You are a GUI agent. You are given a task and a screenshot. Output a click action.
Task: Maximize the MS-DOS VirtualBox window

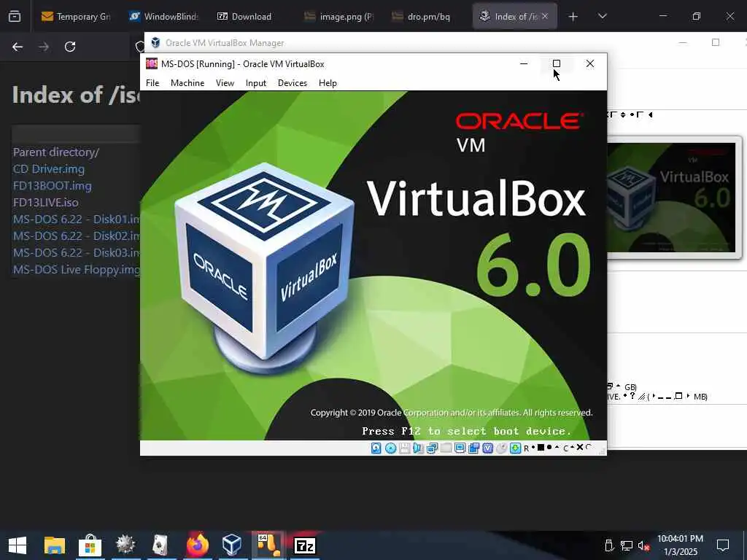[x=557, y=63]
